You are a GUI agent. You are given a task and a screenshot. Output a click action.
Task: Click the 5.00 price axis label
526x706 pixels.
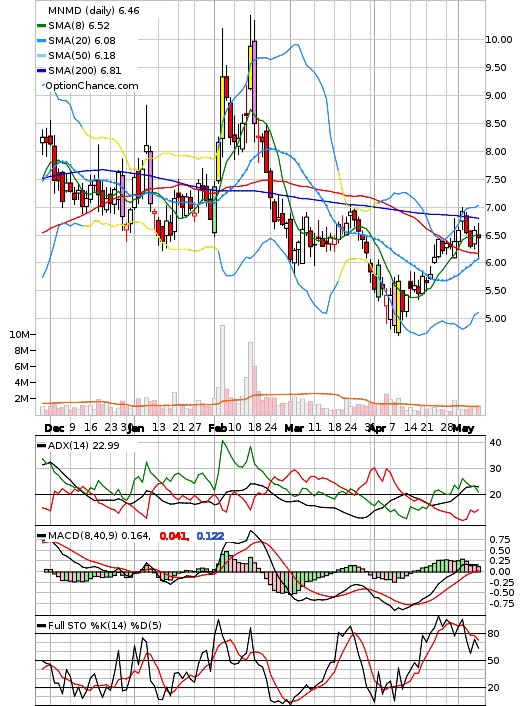tap(495, 318)
